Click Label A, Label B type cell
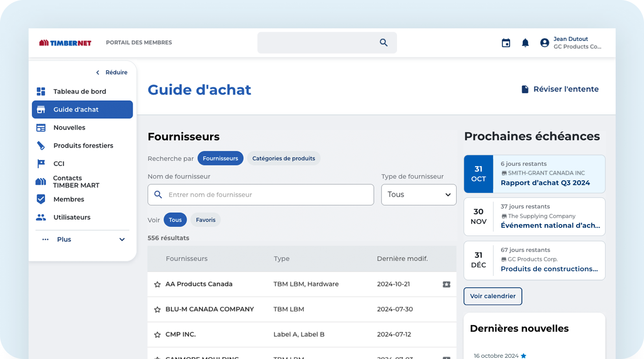The image size is (644, 359). tap(299, 335)
